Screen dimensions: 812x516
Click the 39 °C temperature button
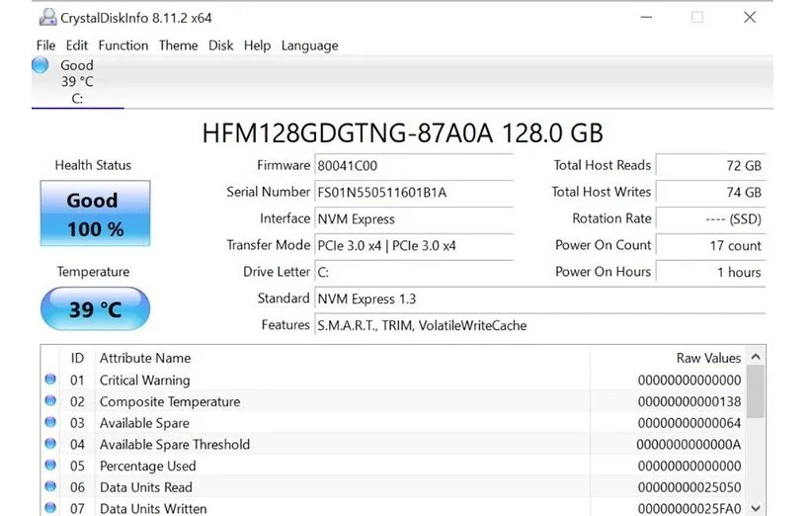click(x=95, y=309)
